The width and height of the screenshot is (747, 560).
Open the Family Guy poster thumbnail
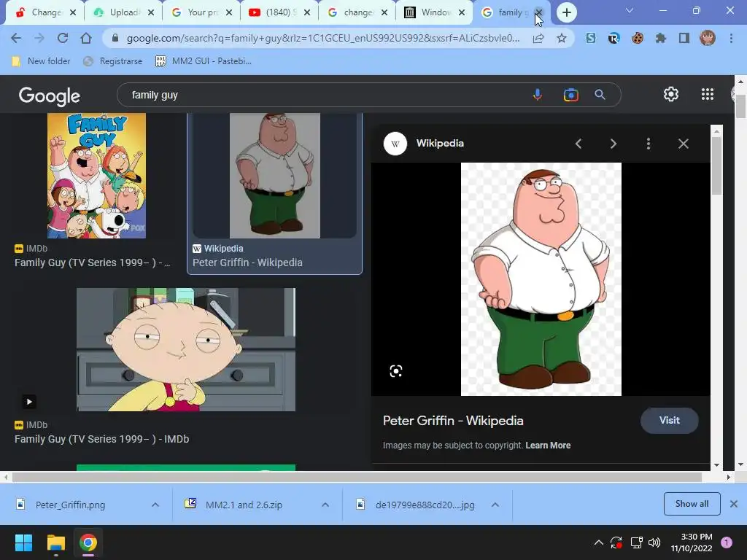(97, 175)
